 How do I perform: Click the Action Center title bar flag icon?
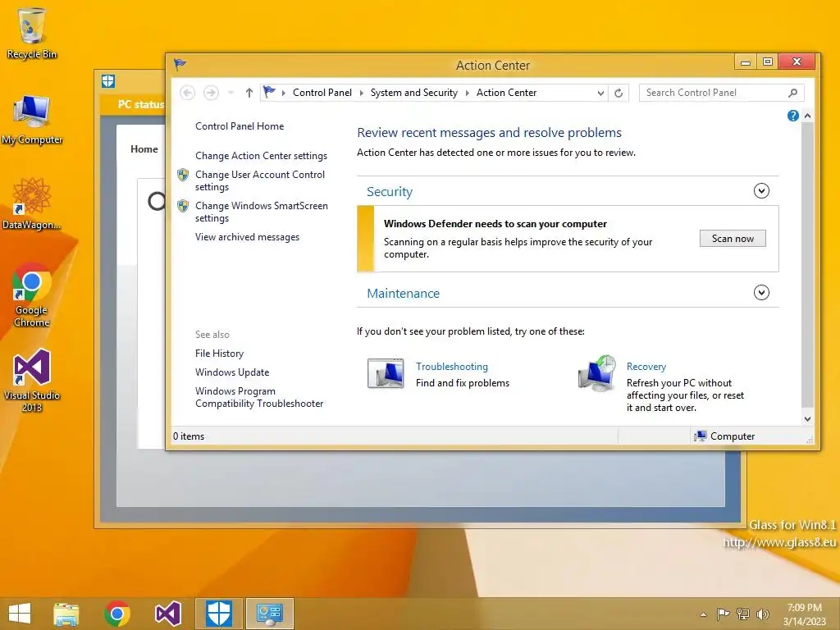click(x=180, y=65)
